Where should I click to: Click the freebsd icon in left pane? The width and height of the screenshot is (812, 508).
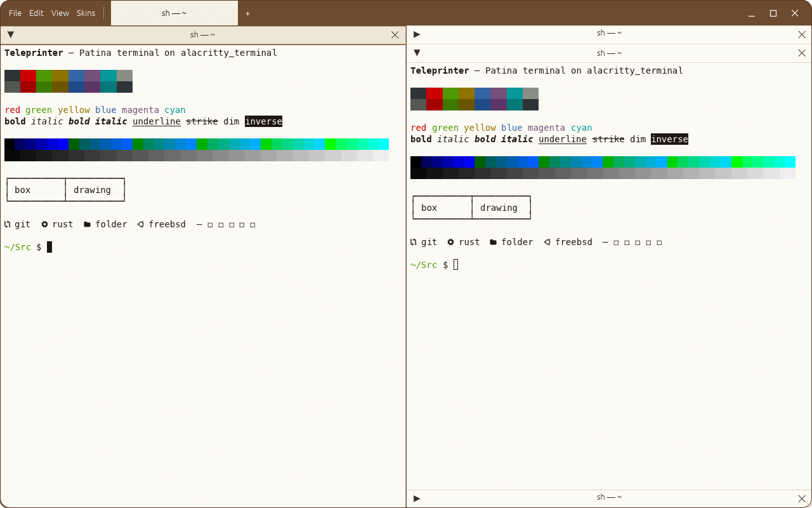tap(141, 224)
